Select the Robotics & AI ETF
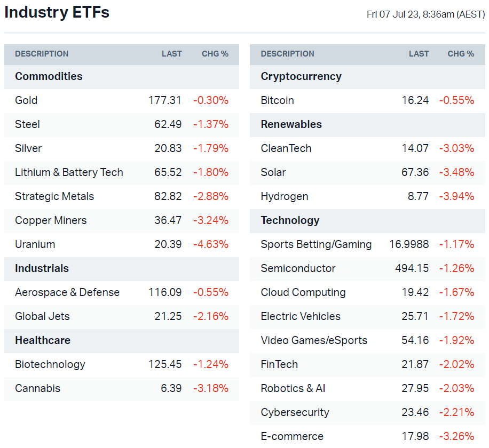This screenshot has height=448, width=489. pyautogui.click(x=293, y=388)
